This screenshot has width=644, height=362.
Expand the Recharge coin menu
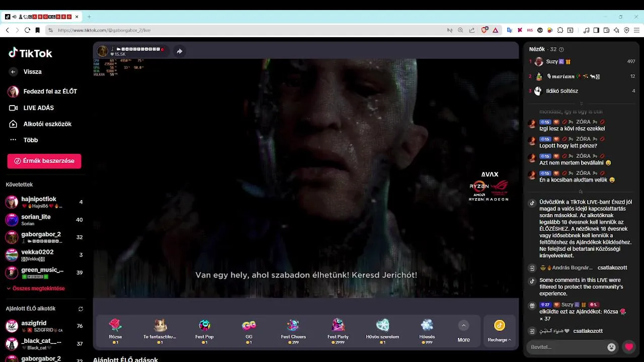pyautogui.click(x=499, y=331)
